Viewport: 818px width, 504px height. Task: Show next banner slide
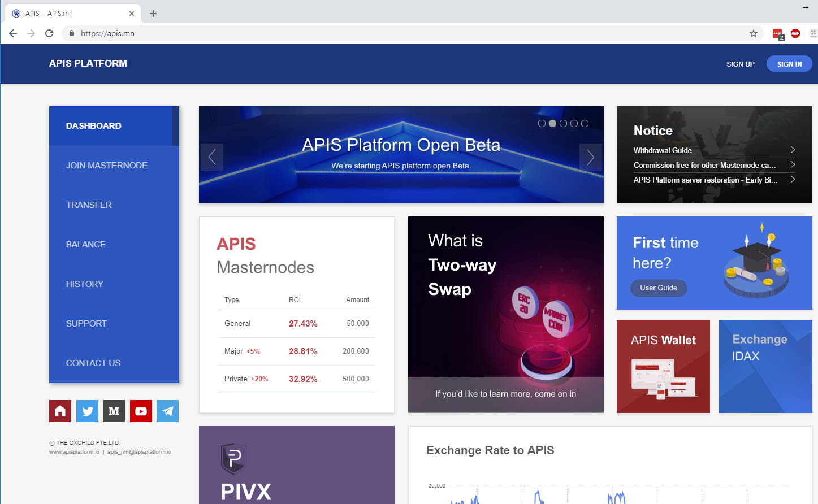tap(591, 157)
